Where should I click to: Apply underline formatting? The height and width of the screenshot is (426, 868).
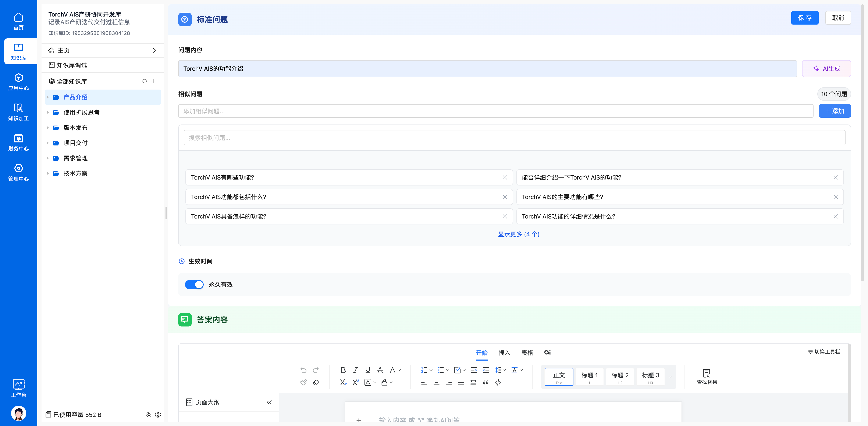point(368,370)
